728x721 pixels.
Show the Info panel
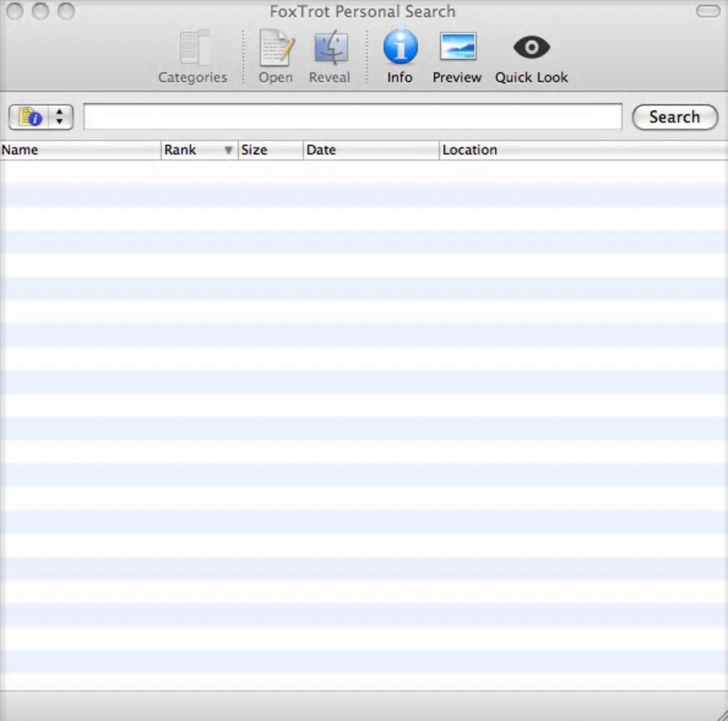coord(400,47)
